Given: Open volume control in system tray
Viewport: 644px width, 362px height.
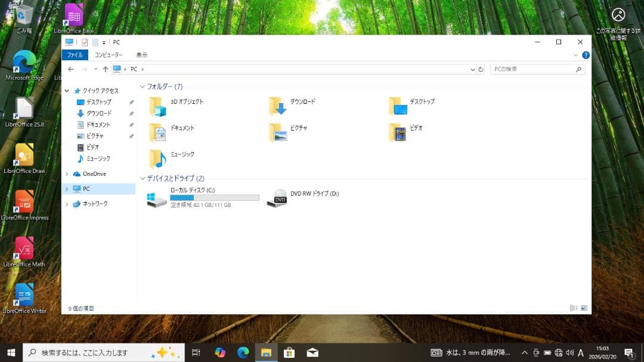Looking at the screenshot, I should tap(569, 352).
